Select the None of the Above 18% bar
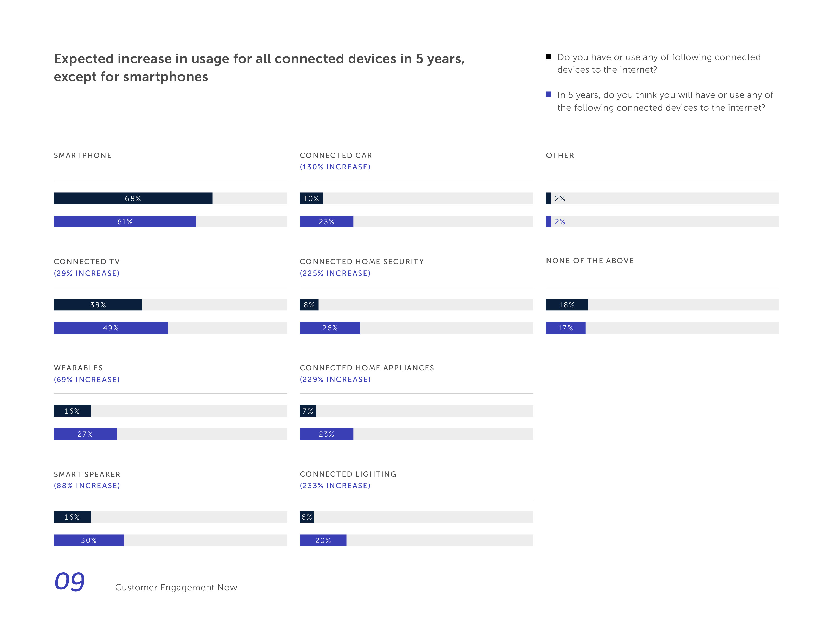This screenshot has height=644, width=833. click(x=567, y=305)
